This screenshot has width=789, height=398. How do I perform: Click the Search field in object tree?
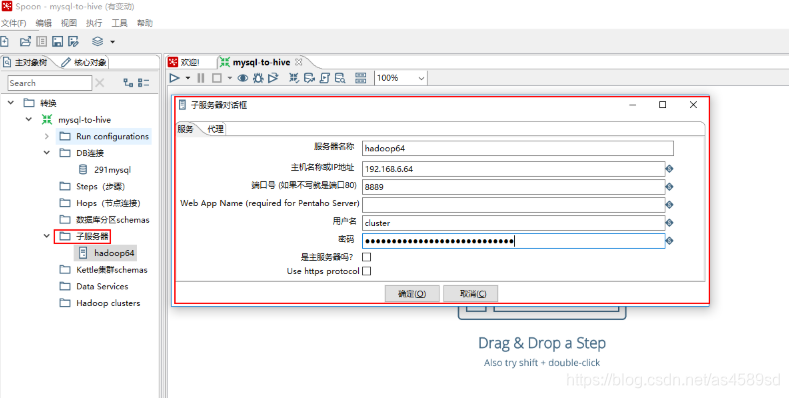pyautogui.click(x=50, y=83)
